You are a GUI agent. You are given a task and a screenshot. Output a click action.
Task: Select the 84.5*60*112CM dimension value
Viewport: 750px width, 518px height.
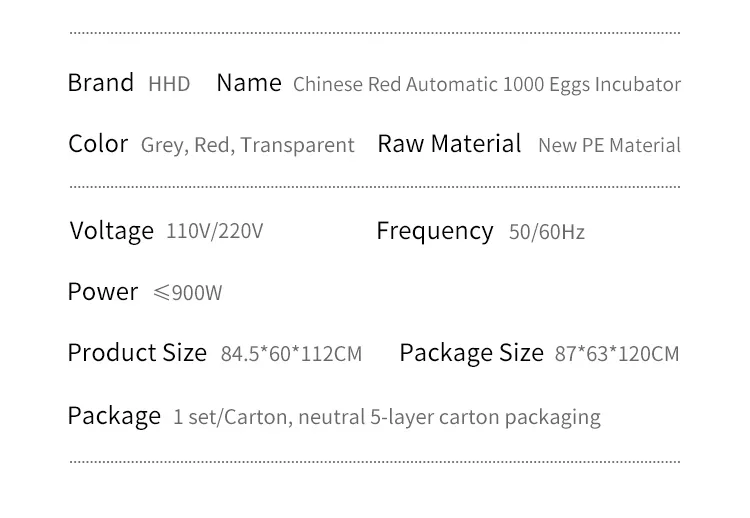click(x=291, y=354)
